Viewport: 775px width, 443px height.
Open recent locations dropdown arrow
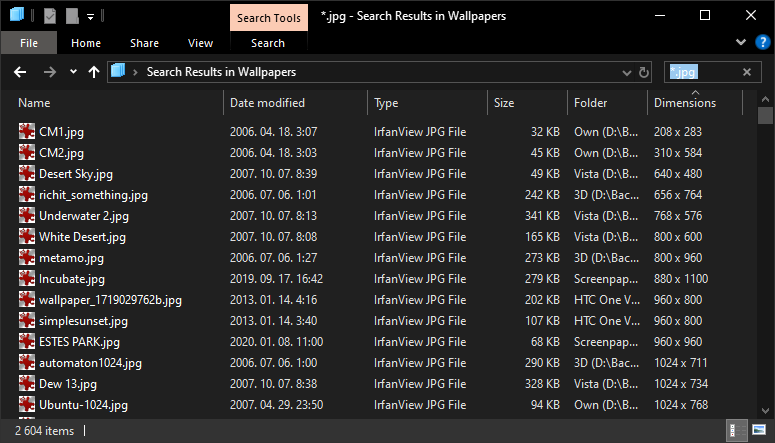pos(73,72)
